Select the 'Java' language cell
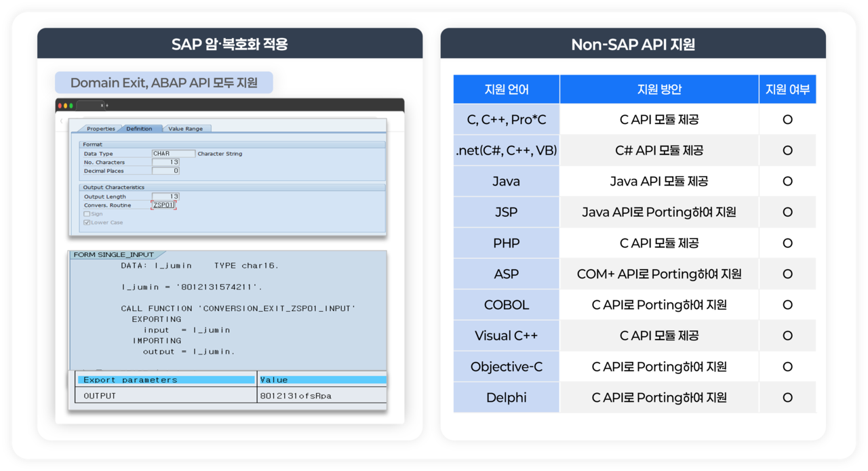The image size is (868, 471). pos(507,181)
